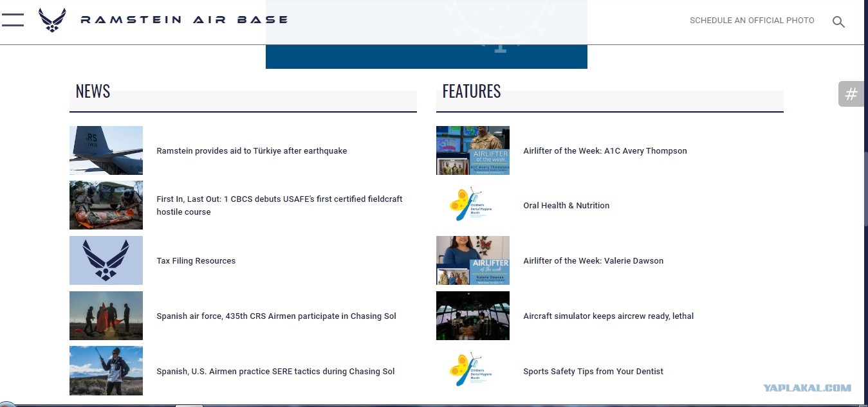The width and height of the screenshot is (868, 407).
Task: Open the News section heading
Action: pyautogui.click(x=93, y=91)
